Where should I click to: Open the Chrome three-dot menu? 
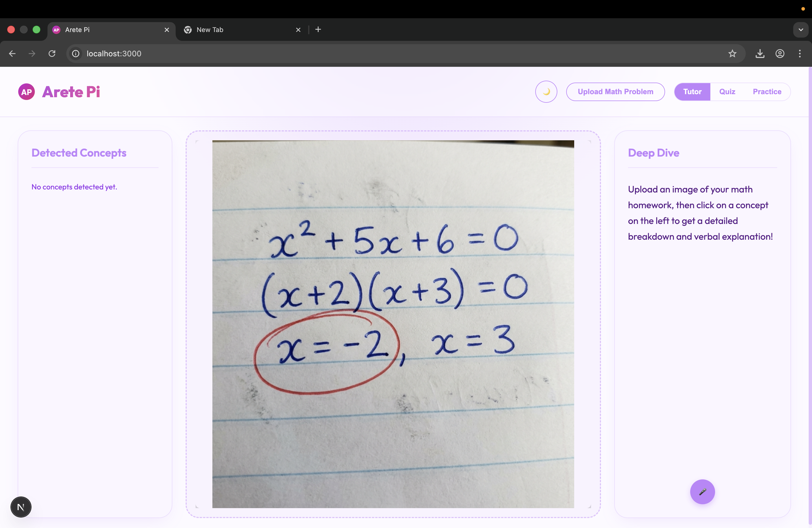pos(799,54)
